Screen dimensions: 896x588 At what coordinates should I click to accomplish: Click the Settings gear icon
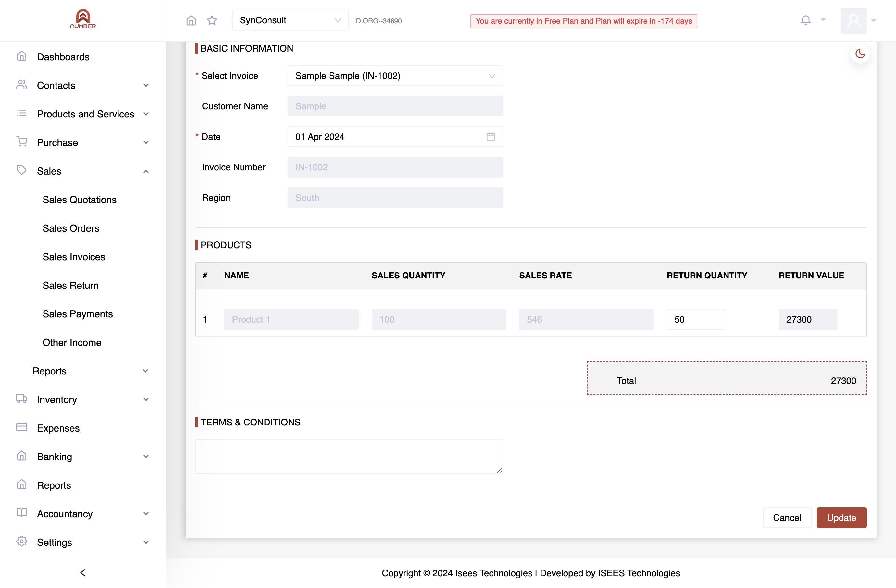coord(22,542)
